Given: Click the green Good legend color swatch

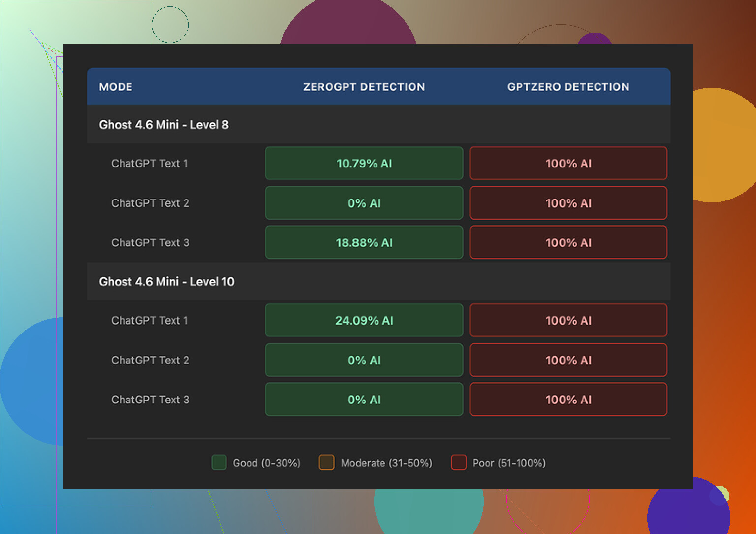Looking at the screenshot, I should (219, 463).
